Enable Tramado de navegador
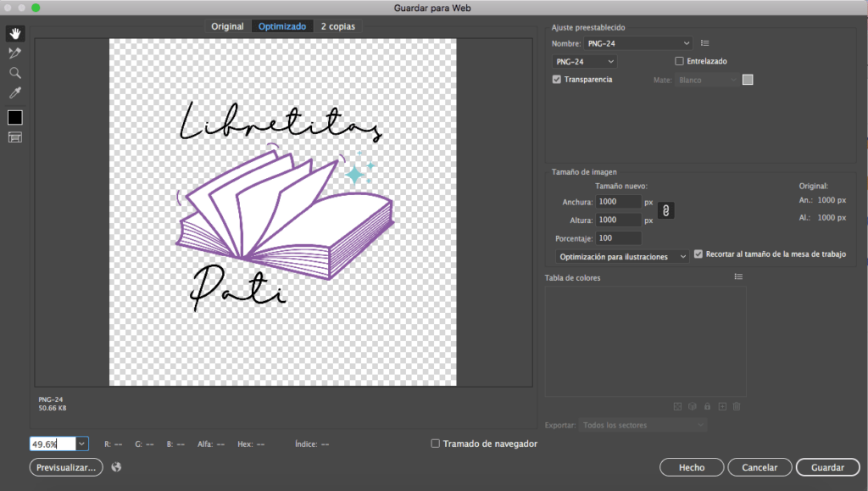Screen dimensions: 868x491 tap(435, 443)
